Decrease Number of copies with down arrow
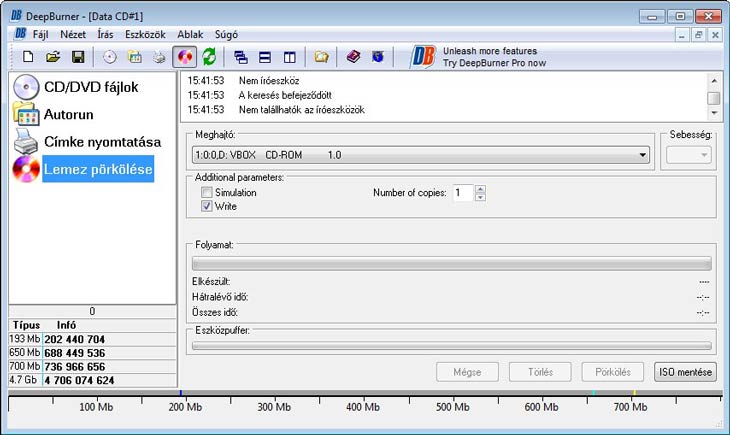Screen dimensions: 730x435 click(480, 197)
